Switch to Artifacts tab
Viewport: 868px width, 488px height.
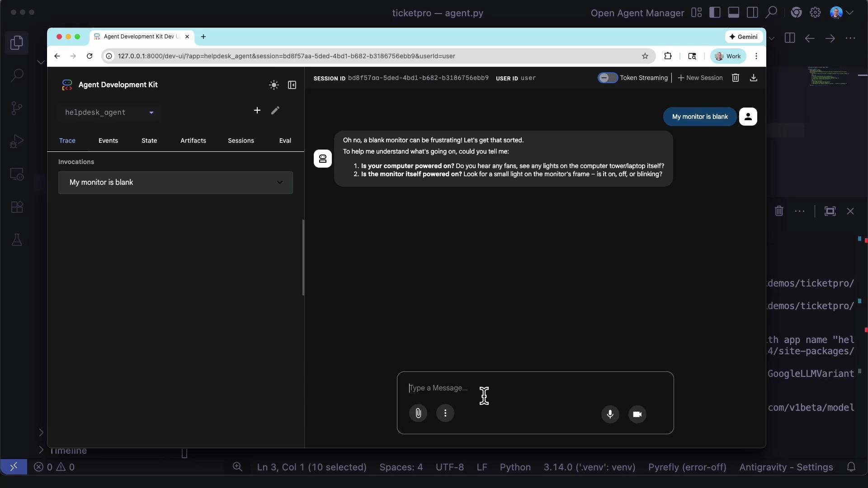coord(193,141)
